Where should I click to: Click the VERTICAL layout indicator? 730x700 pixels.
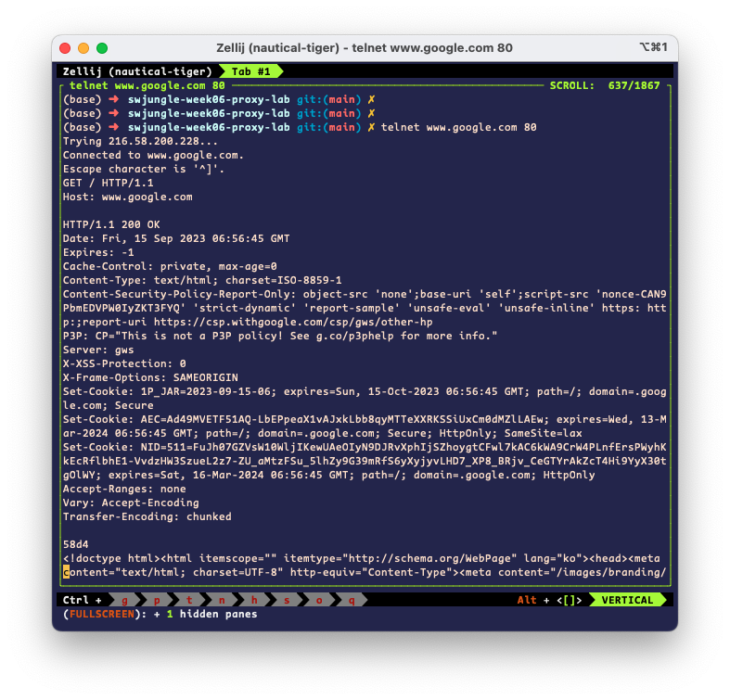pyautogui.click(x=627, y=600)
